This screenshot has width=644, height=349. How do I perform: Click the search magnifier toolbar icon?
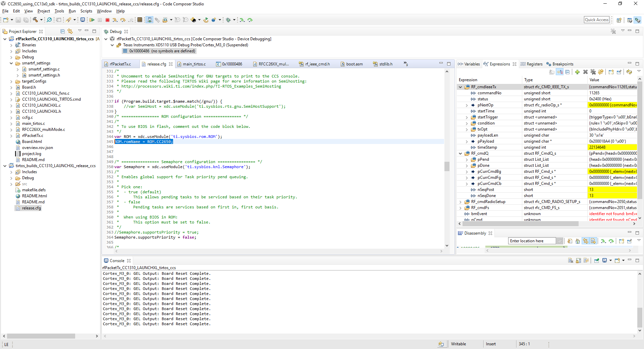coord(49,20)
